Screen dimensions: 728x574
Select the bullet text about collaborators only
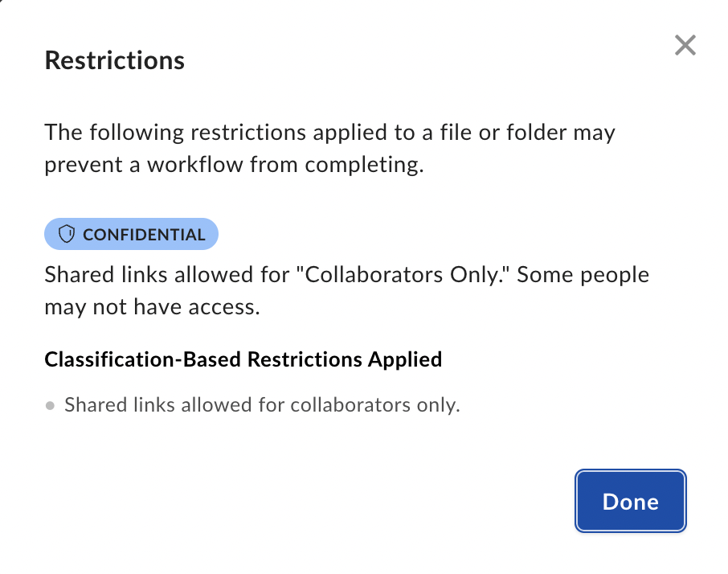point(261,404)
